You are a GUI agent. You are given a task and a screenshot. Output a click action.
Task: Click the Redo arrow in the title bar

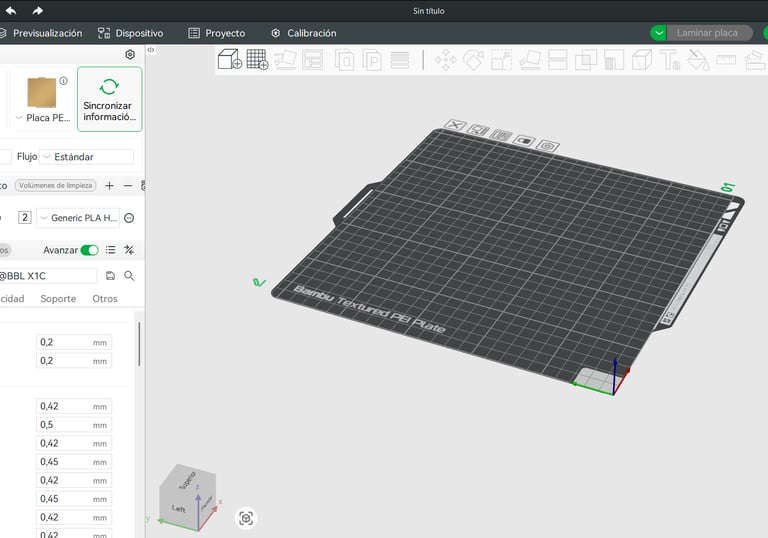coord(37,10)
